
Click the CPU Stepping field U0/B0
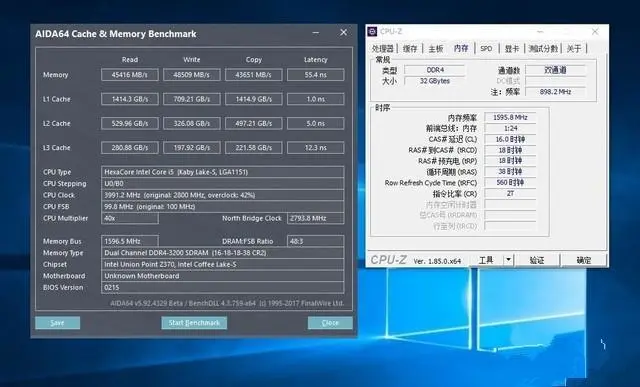[x=222, y=184]
